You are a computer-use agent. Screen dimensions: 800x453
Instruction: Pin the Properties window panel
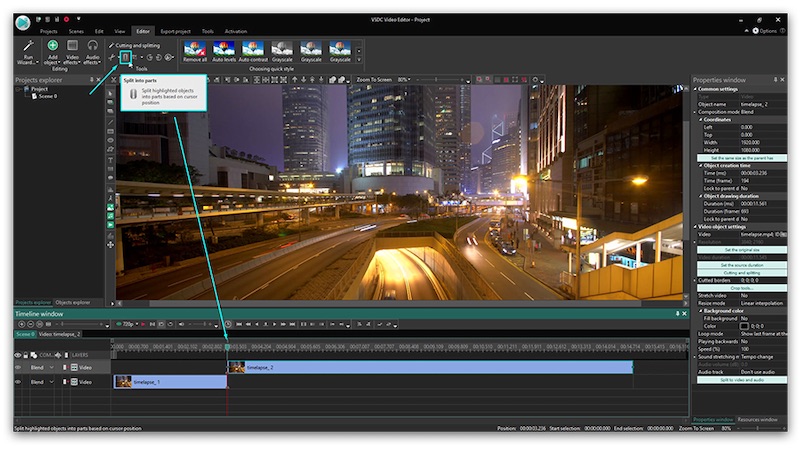[776, 80]
